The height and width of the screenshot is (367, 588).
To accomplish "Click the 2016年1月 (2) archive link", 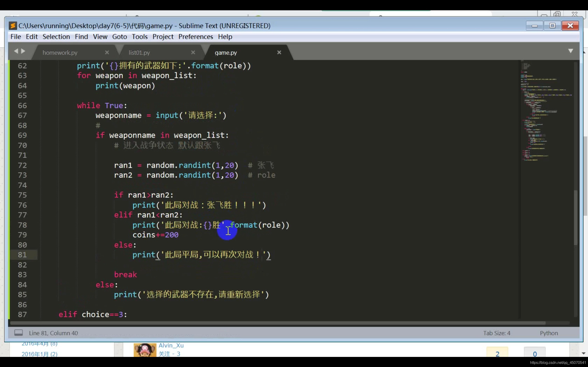I will [39, 354].
